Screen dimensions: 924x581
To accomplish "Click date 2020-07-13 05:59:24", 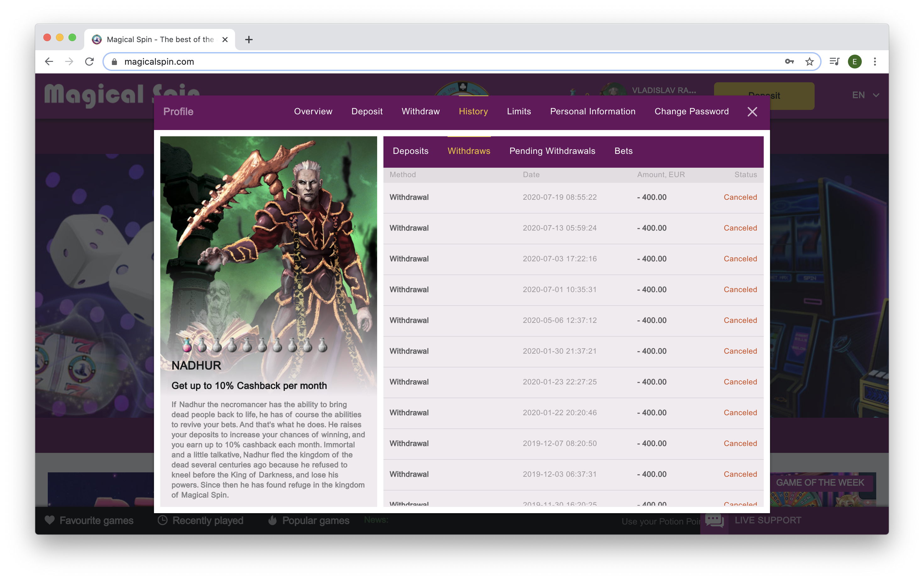I will click(x=559, y=228).
